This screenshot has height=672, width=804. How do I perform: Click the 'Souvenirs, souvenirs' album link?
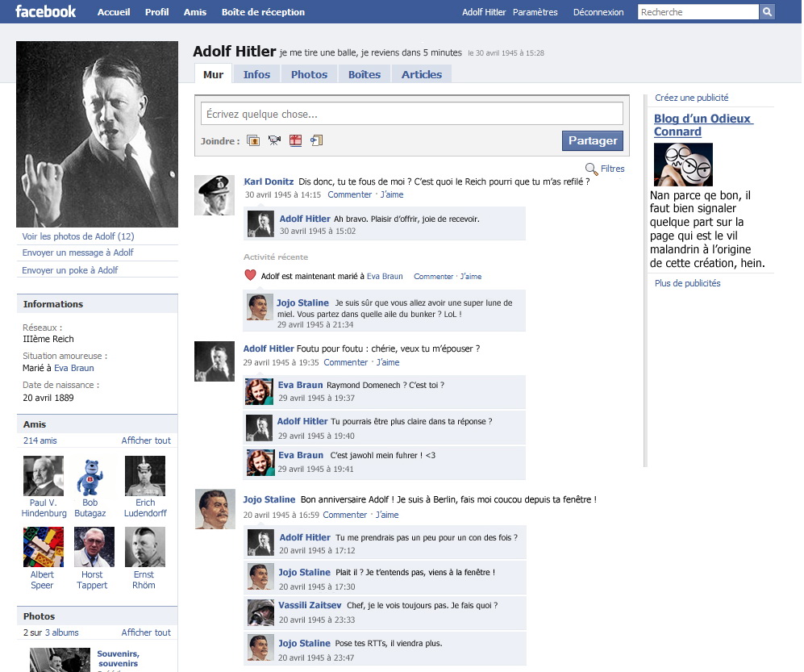click(x=118, y=658)
